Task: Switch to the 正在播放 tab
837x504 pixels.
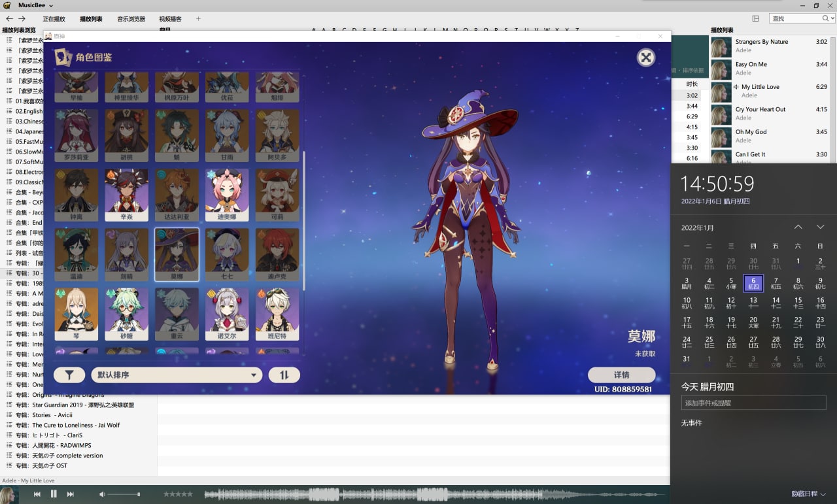Action: [54, 19]
